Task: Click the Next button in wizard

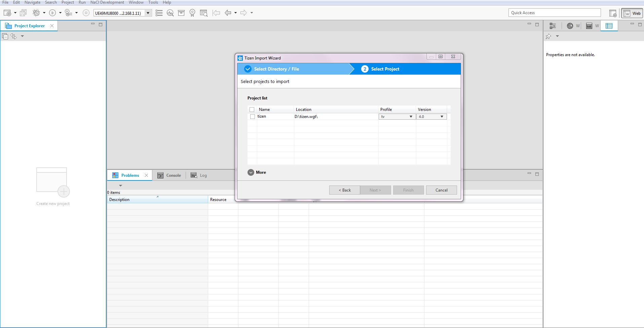Action: [x=375, y=190]
